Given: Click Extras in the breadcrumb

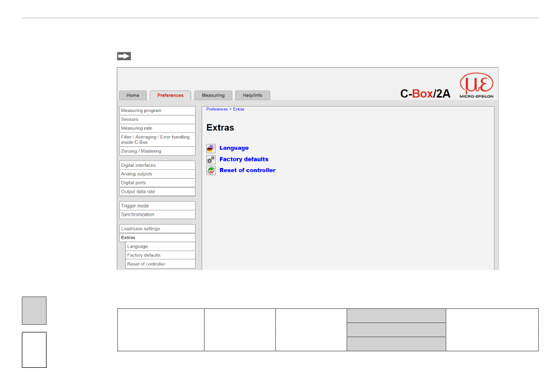Looking at the screenshot, I should 239,109.
